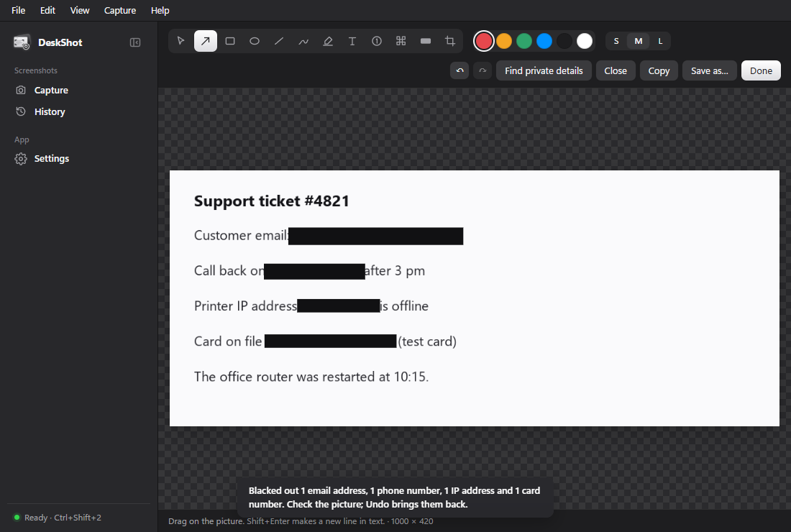Set stroke size to M
The width and height of the screenshot is (791, 532).
tap(639, 42)
